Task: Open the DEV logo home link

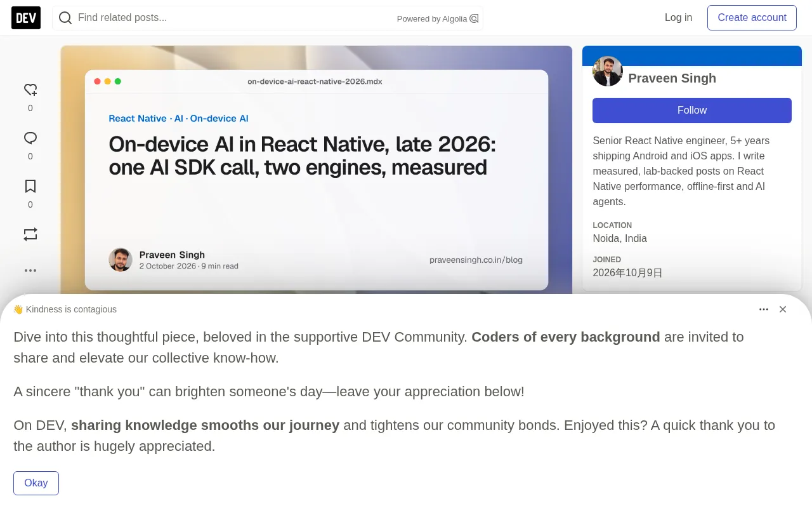Action: tap(26, 18)
